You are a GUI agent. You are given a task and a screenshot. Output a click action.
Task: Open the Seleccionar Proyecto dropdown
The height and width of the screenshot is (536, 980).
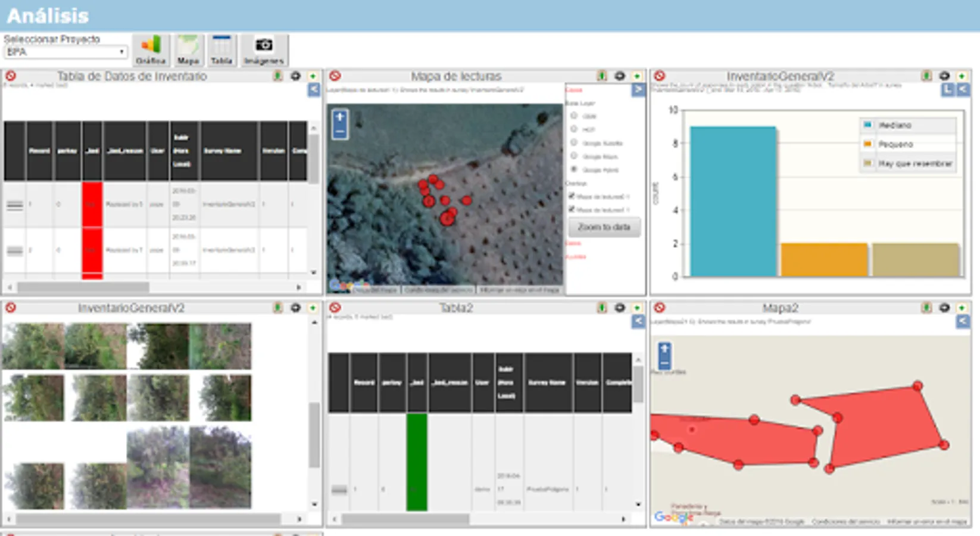point(65,52)
